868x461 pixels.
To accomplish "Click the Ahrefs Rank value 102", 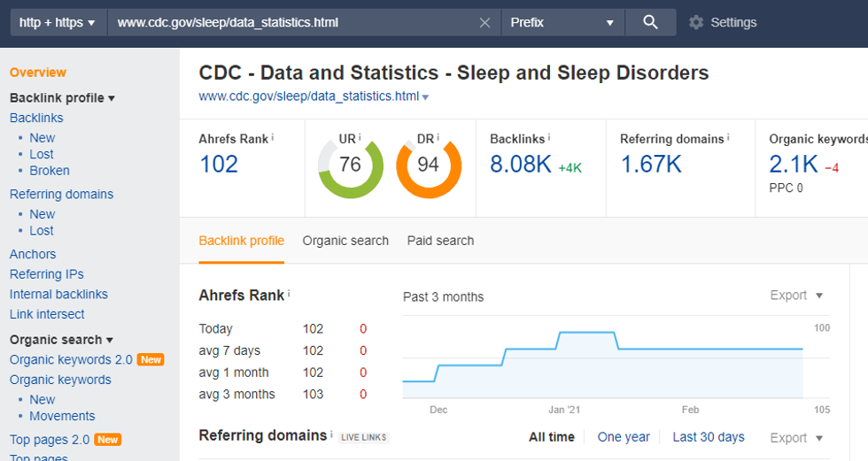I will tap(219, 165).
